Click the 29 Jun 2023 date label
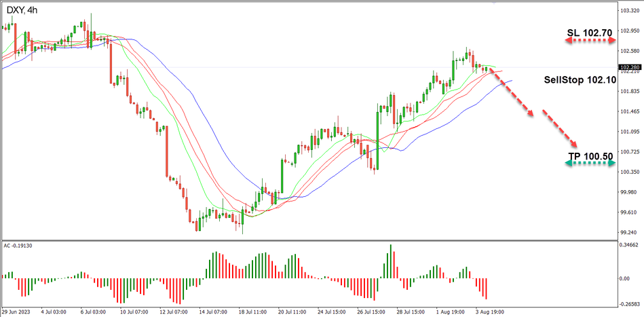The width and height of the screenshot is (644, 317). click(16, 312)
